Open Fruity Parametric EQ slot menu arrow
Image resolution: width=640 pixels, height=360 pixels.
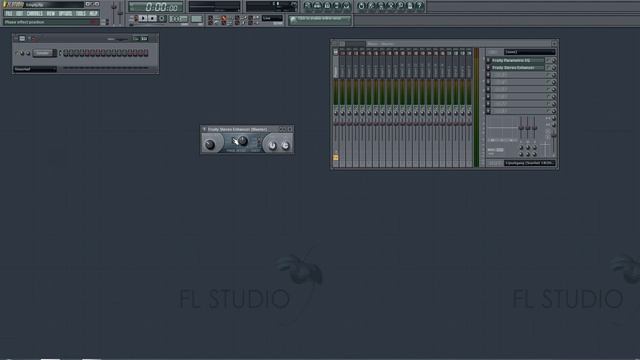pyautogui.click(x=488, y=60)
